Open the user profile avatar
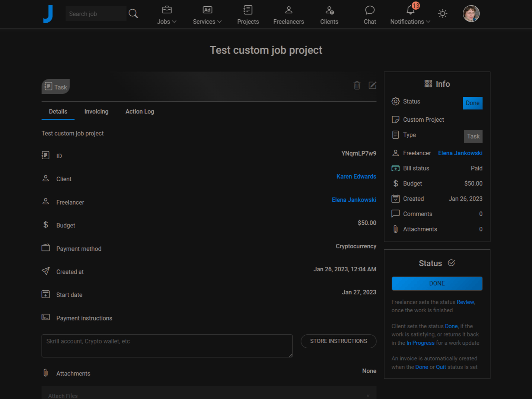 (471, 14)
